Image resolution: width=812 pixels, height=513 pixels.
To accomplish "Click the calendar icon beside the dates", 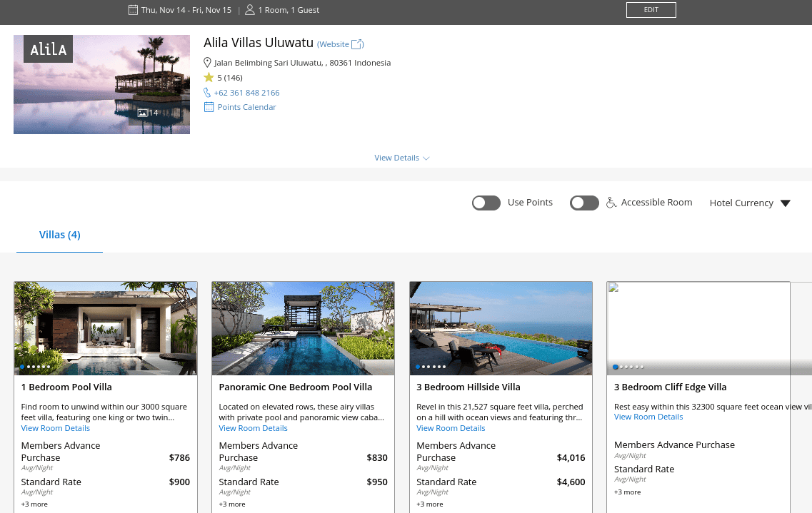I will [x=133, y=10].
